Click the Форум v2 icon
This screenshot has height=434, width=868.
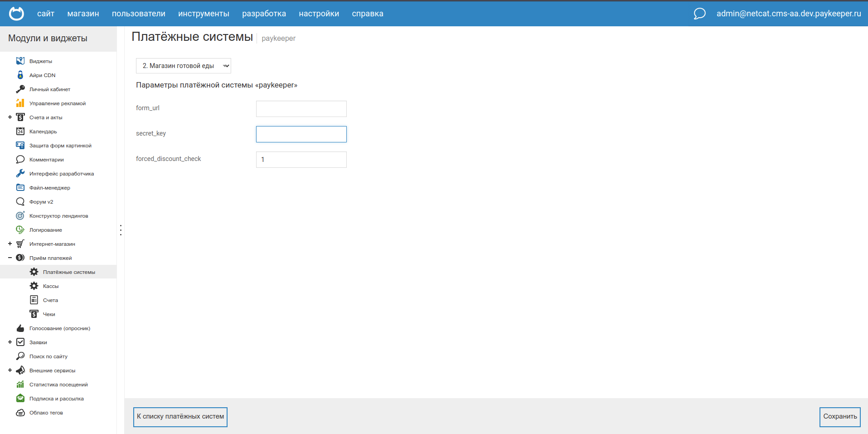click(x=20, y=201)
